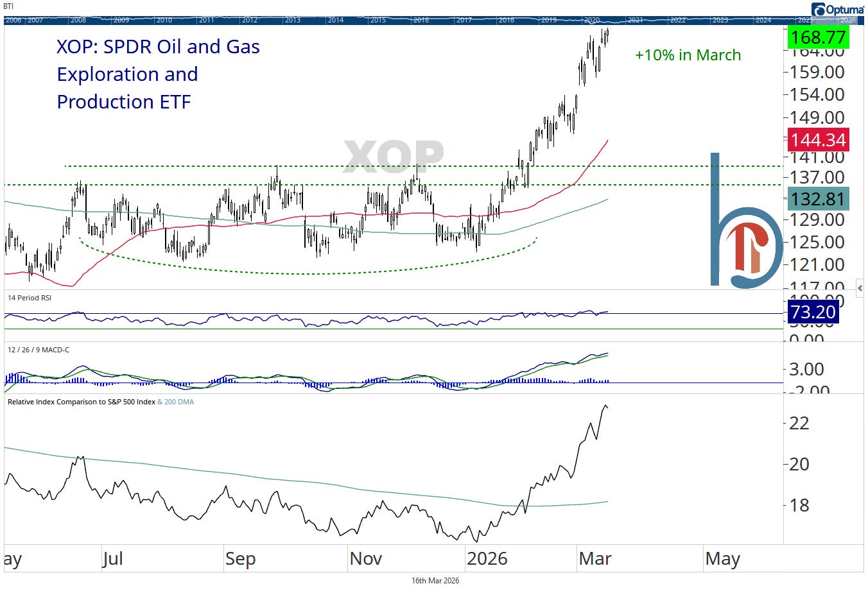Viewport: 868px width, 593px height.
Task: Jump to 2020 on the overview timeline
Action: [x=592, y=20]
